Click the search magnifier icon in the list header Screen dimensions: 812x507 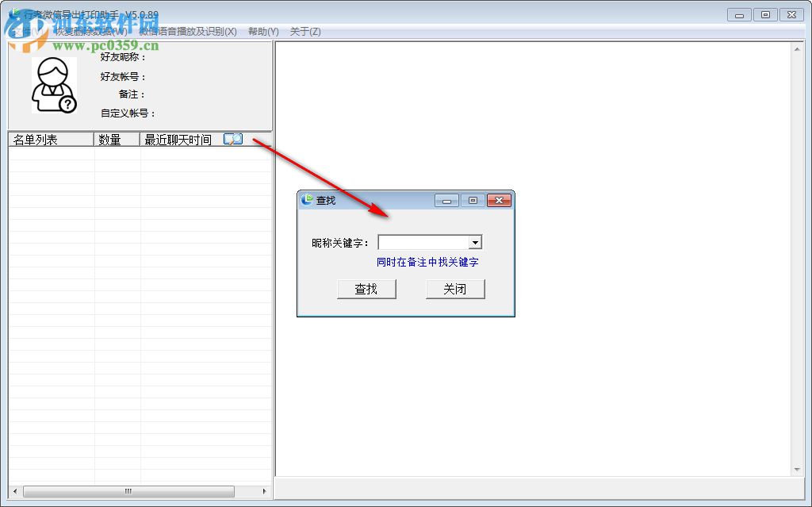coord(232,138)
